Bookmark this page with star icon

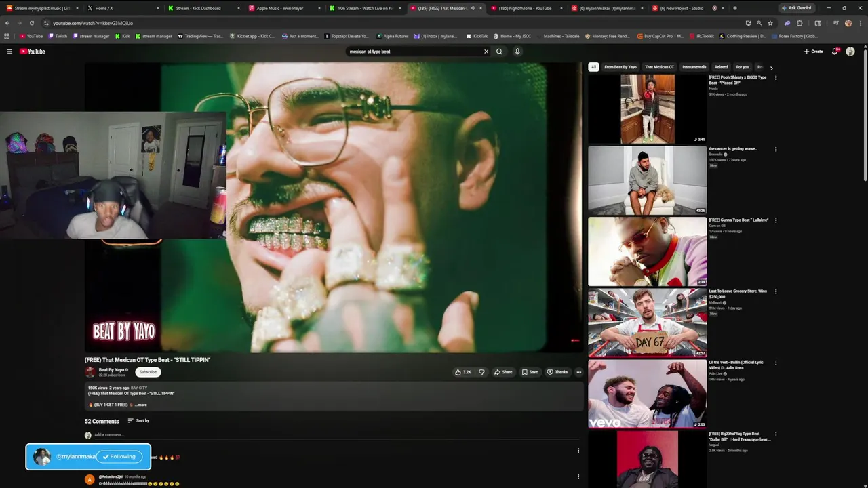click(770, 23)
